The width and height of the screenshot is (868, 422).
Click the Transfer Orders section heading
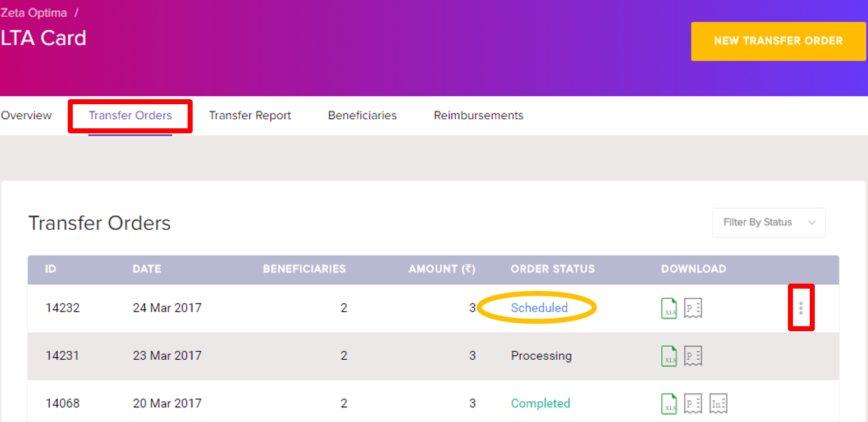[x=100, y=223]
